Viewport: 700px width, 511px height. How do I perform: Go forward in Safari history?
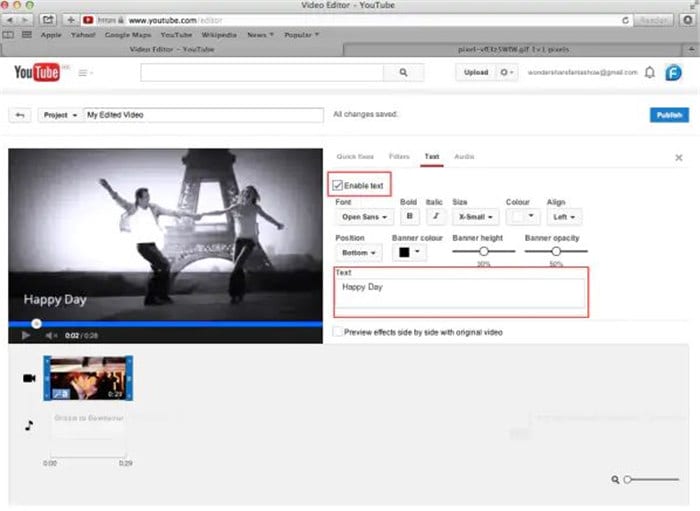coord(24,20)
